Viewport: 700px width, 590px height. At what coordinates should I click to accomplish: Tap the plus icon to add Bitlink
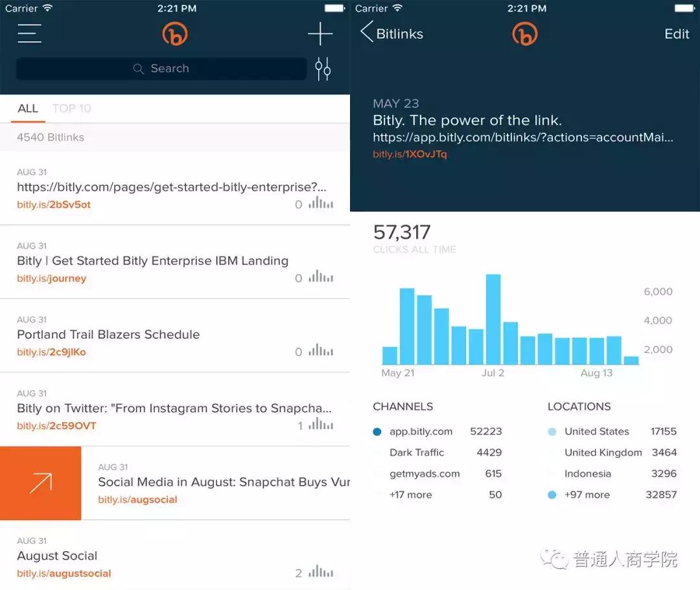[x=320, y=34]
